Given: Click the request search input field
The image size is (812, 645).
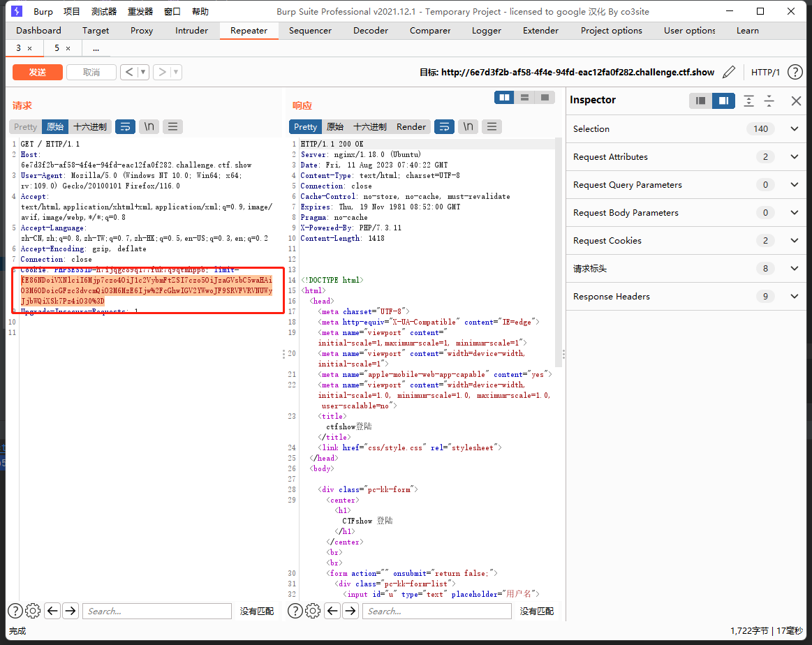Looking at the screenshot, I should (x=157, y=611).
